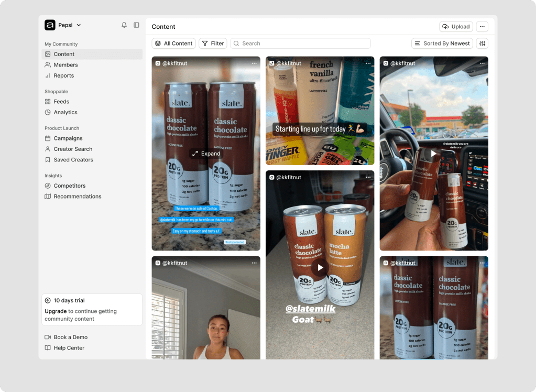Go to the Reports page

coord(63,75)
